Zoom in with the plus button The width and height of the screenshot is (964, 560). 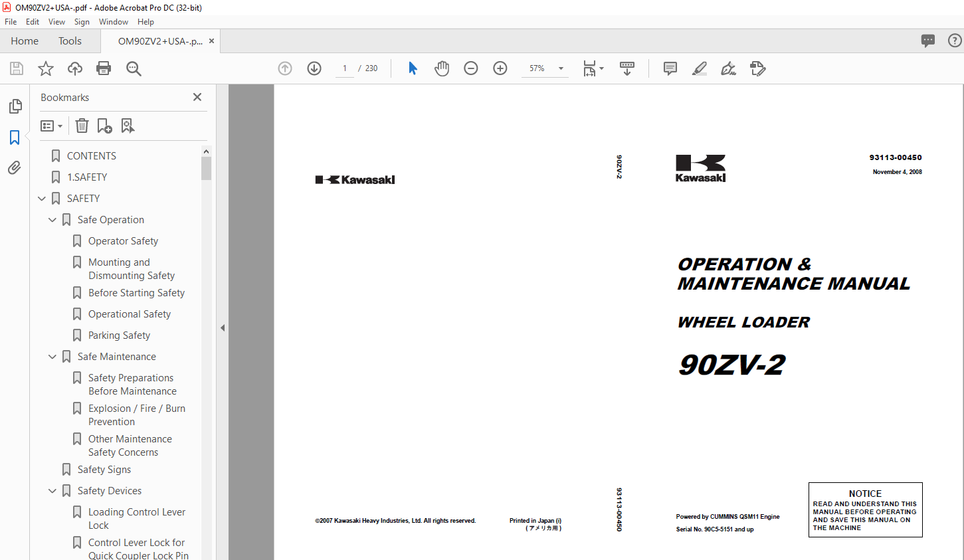tap(500, 68)
